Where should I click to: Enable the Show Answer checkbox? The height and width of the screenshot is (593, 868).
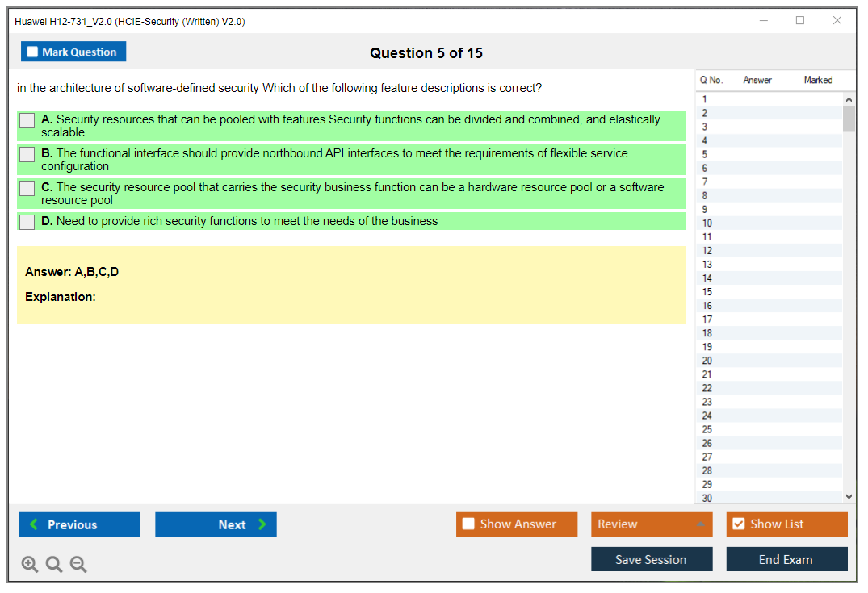click(x=469, y=524)
